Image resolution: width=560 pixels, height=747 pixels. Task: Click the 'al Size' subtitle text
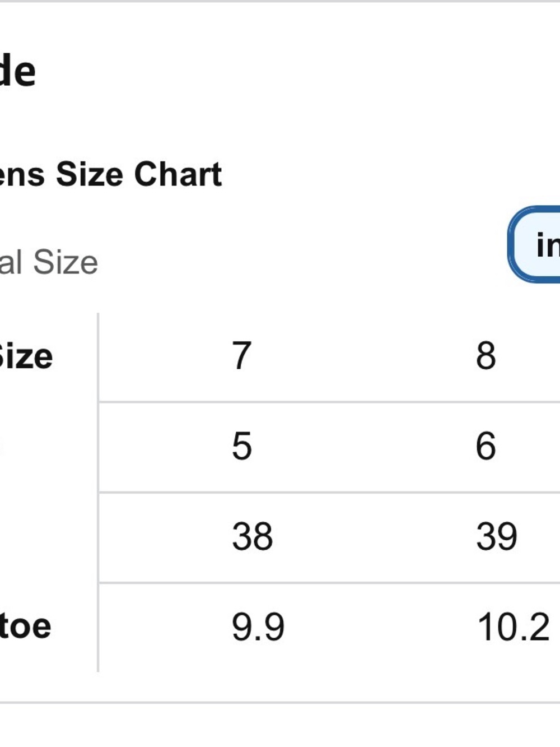tap(49, 262)
